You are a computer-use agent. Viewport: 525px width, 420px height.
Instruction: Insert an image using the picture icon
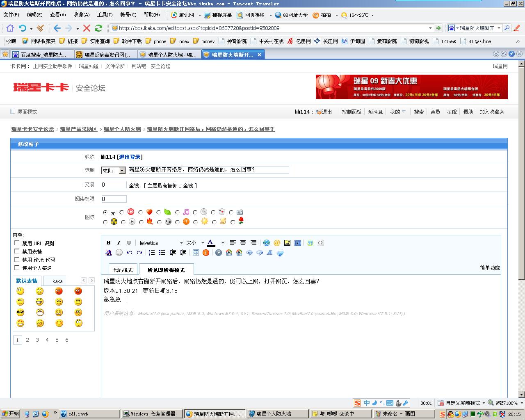287,243
